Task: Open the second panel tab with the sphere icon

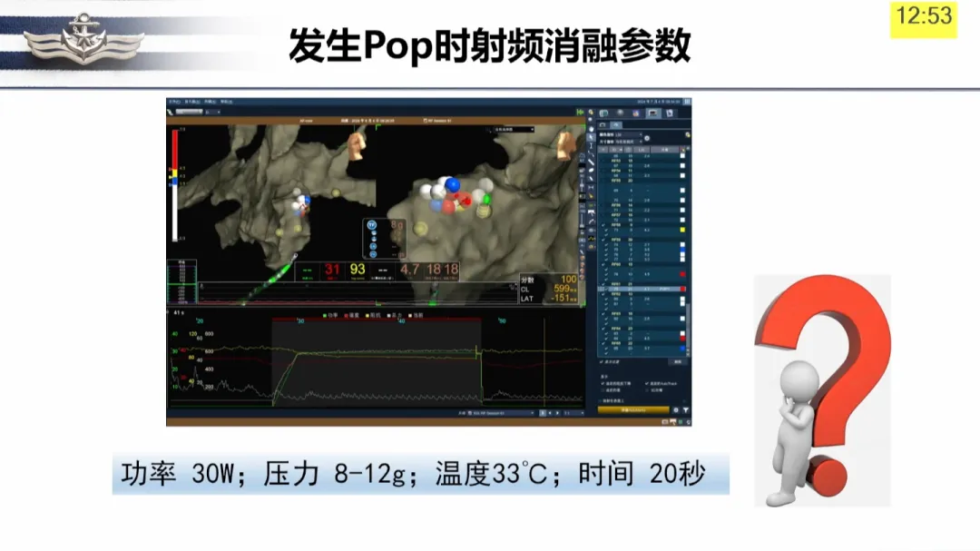Action: (620, 113)
